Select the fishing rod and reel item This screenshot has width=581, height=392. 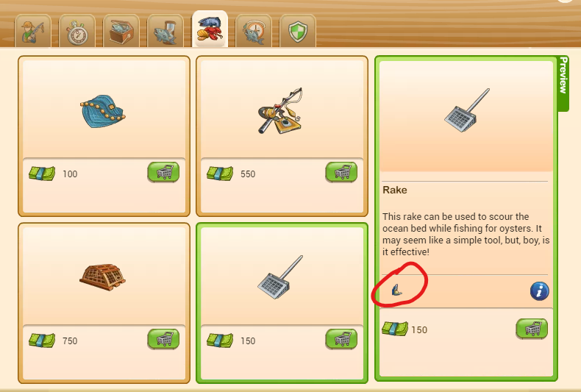coord(280,111)
